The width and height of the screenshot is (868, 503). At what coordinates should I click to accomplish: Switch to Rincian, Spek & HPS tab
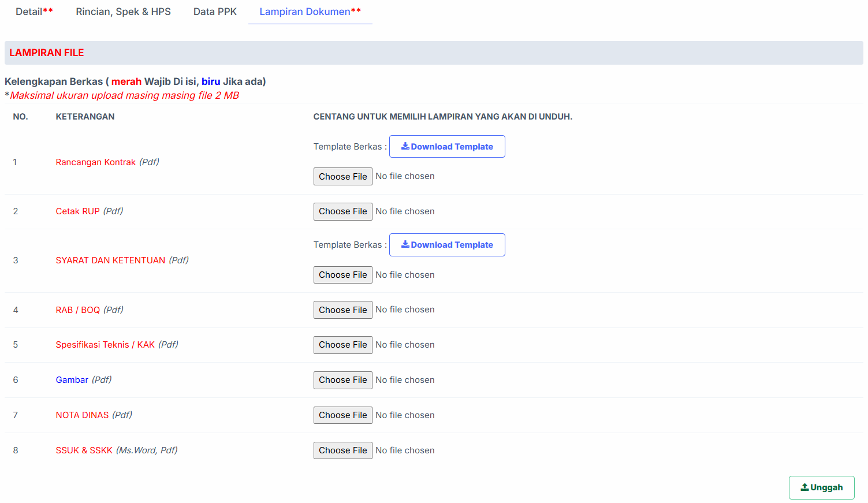(123, 12)
